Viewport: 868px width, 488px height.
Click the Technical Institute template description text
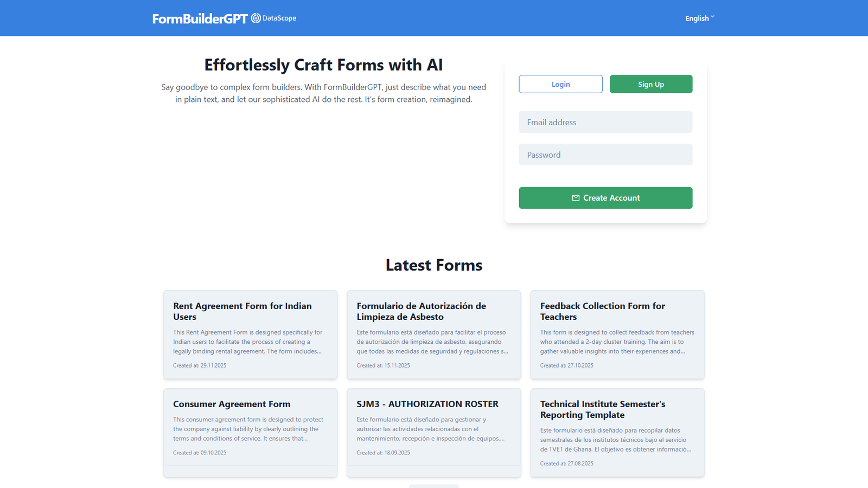(616, 440)
